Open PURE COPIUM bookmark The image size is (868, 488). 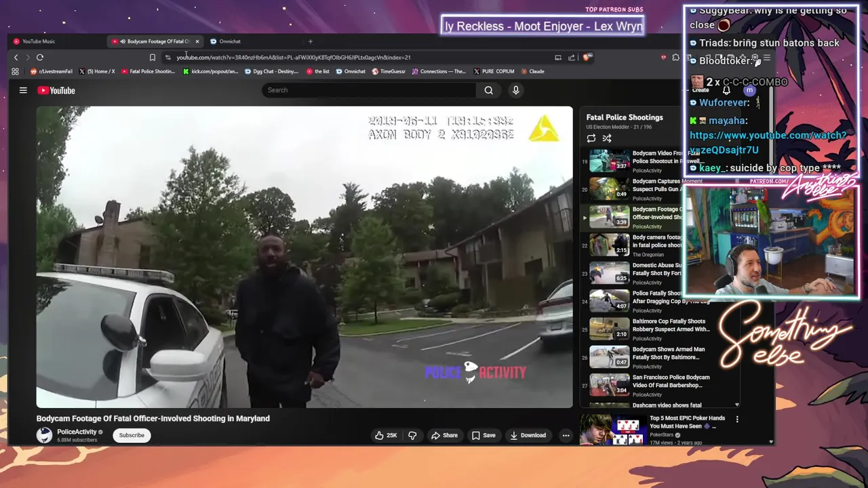point(494,71)
